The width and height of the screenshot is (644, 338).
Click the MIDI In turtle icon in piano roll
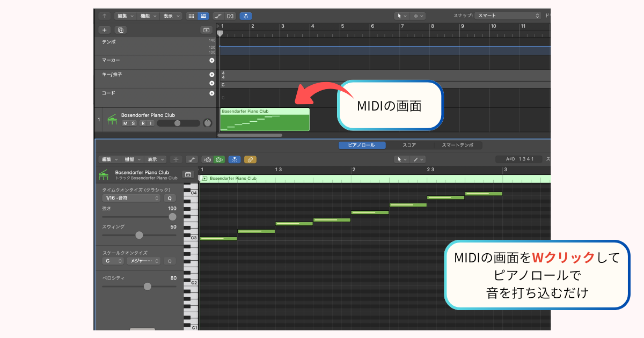[x=207, y=159]
